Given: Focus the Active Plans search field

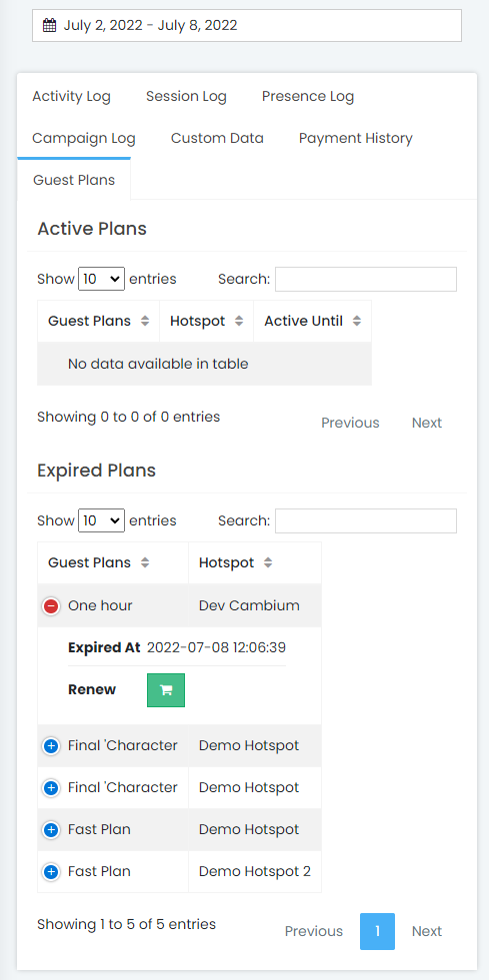Looking at the screenshot, I should tap(366, 280).
